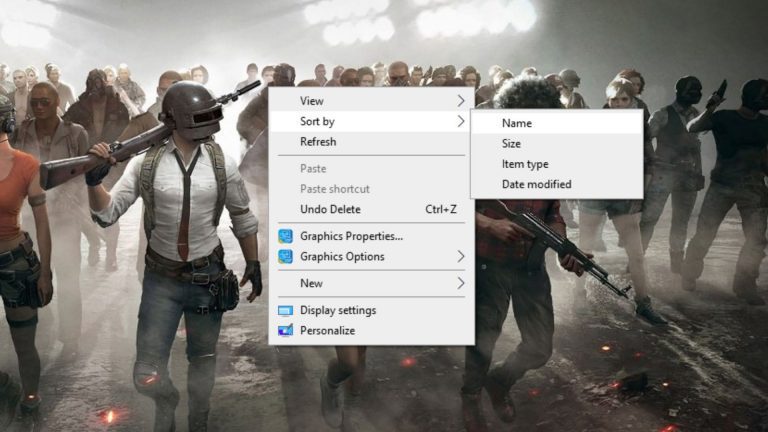This screenshot has width=768, height=432.
Task: Open Graphics Properties... text entry
Action: pyautogui.click(x=351, y=236)
